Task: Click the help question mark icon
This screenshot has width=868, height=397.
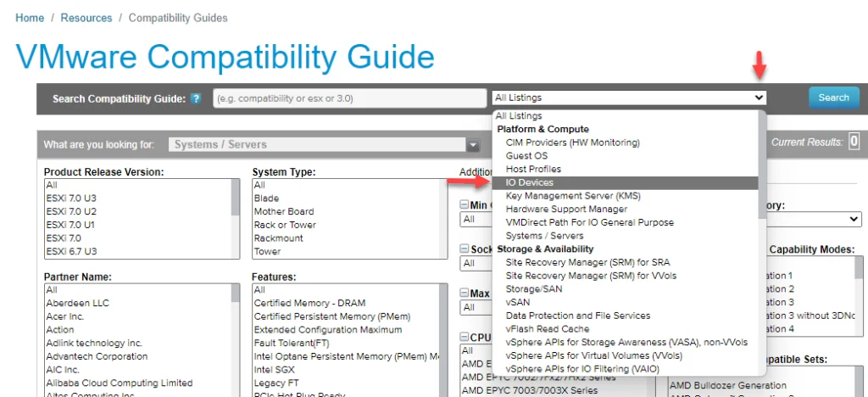Action: (196, 98)
